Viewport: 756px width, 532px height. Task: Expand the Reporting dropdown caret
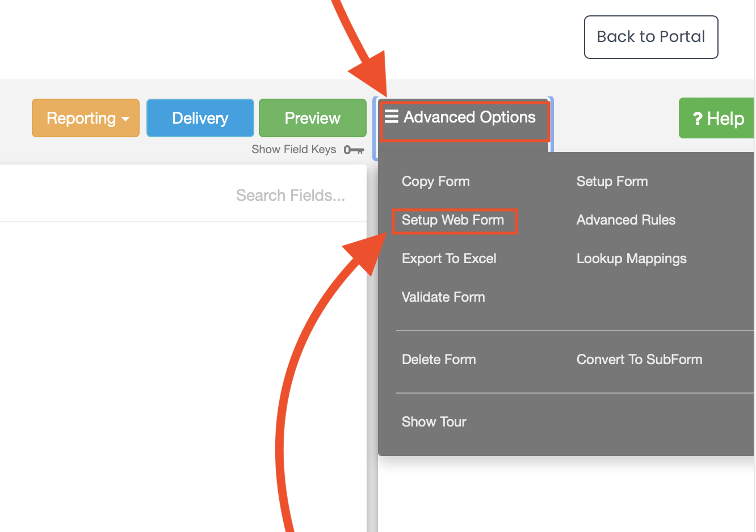tap(125, 119)
